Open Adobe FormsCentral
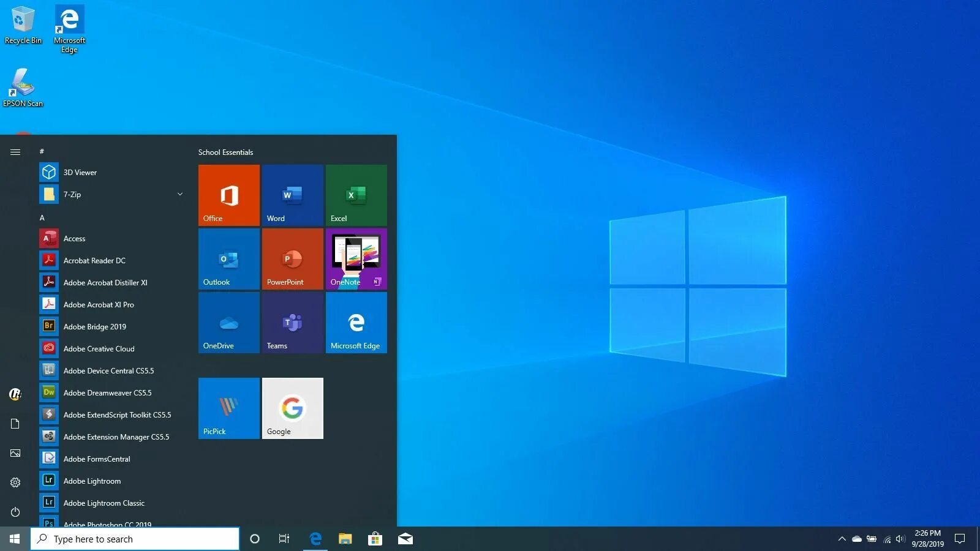This screenshot has height=551, width=980. click(113, 459)
